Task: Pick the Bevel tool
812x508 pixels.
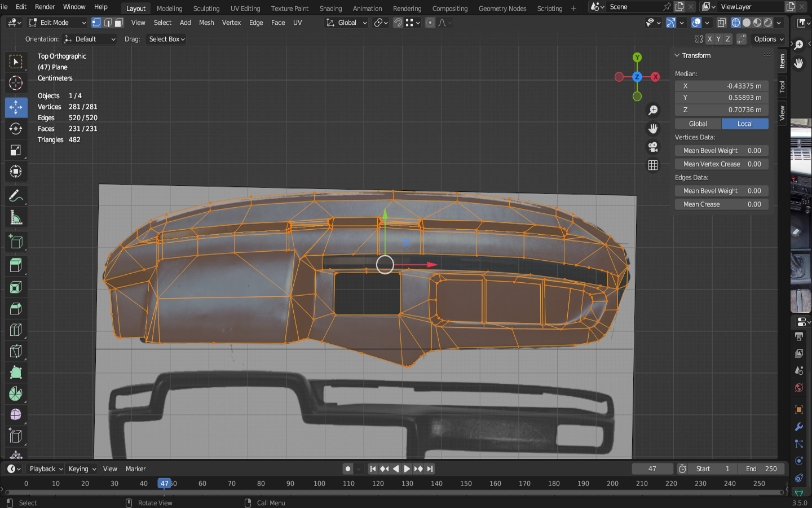Action: click(16, 309)
